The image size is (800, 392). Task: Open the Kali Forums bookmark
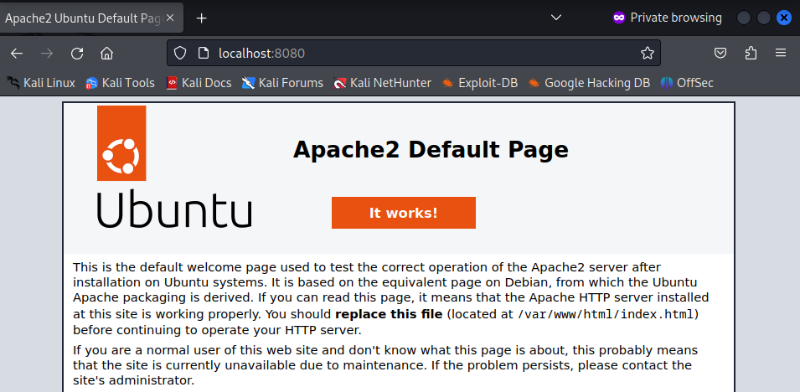283,83
